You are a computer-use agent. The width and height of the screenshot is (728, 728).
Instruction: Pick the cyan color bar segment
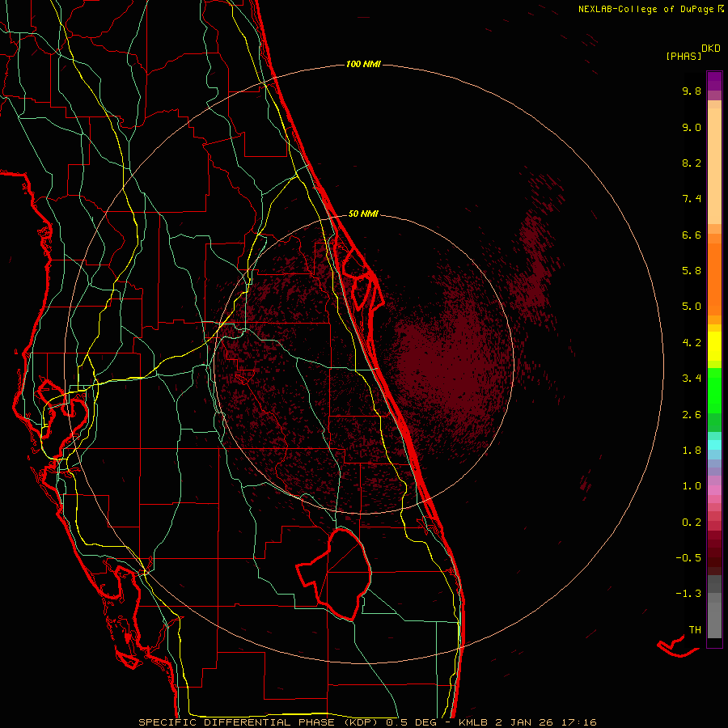pos(714,445)
